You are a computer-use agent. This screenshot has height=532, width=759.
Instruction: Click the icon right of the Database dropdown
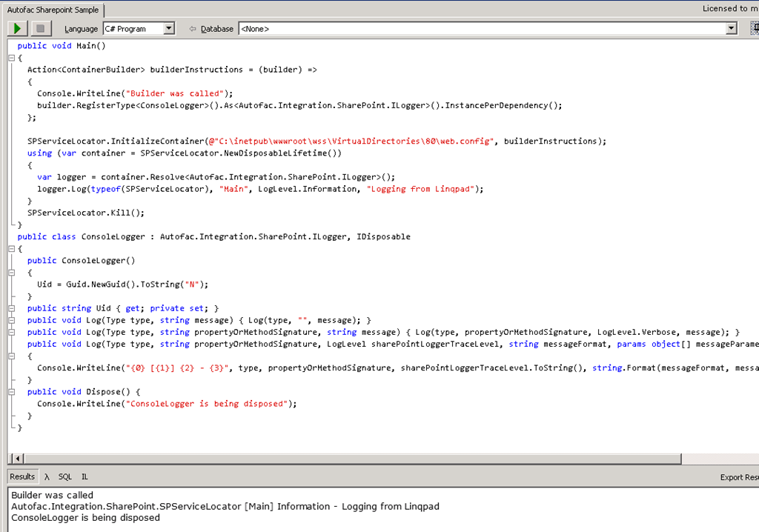coord(754,29)
